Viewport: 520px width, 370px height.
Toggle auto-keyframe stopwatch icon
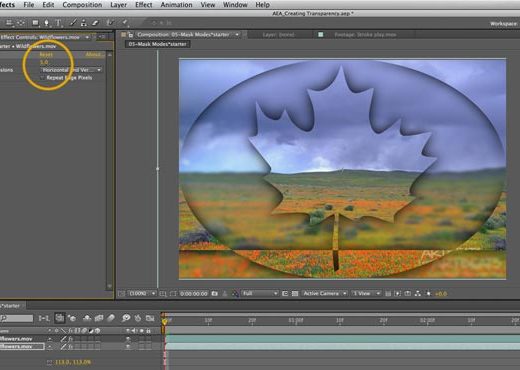(x=138, y=319)
